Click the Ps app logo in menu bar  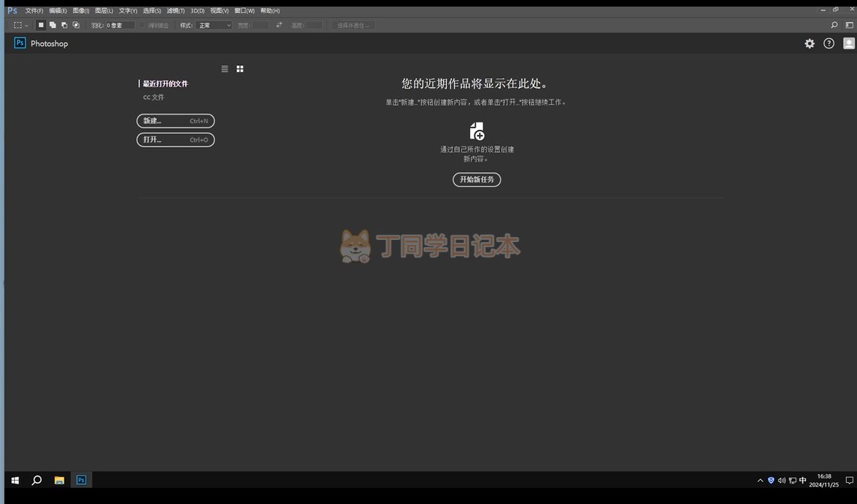[12, 10]
